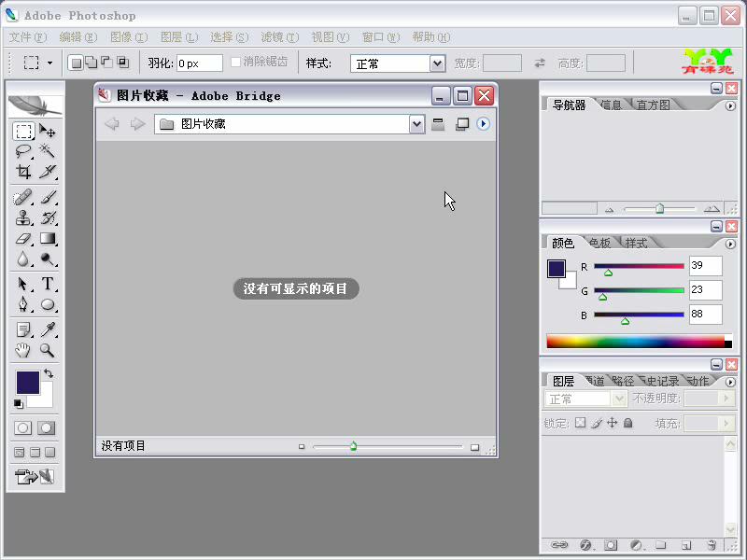This screenshot has height=560, width=747.
Task: Select the Crop tool
Action: click(23, 172)
